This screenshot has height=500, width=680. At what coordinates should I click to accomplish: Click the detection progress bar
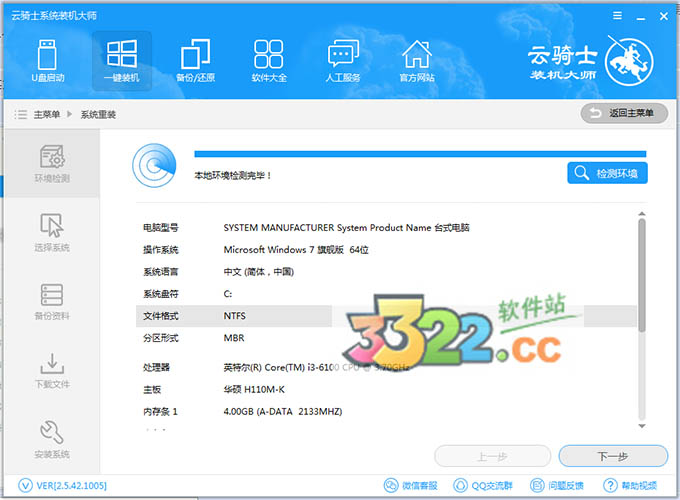[420, 154]
